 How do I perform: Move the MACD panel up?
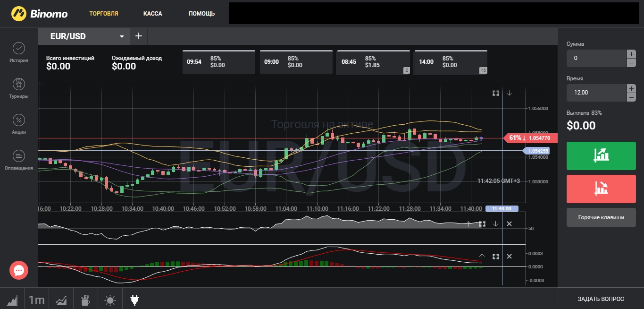coord(482,256)
